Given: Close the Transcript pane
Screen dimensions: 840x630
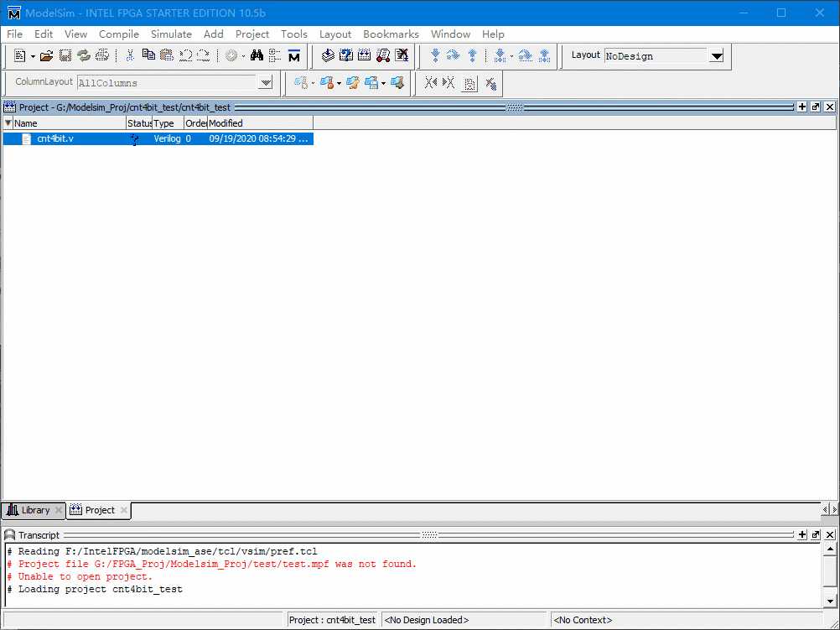Looking at the screenshot, I should click(829, 534).
